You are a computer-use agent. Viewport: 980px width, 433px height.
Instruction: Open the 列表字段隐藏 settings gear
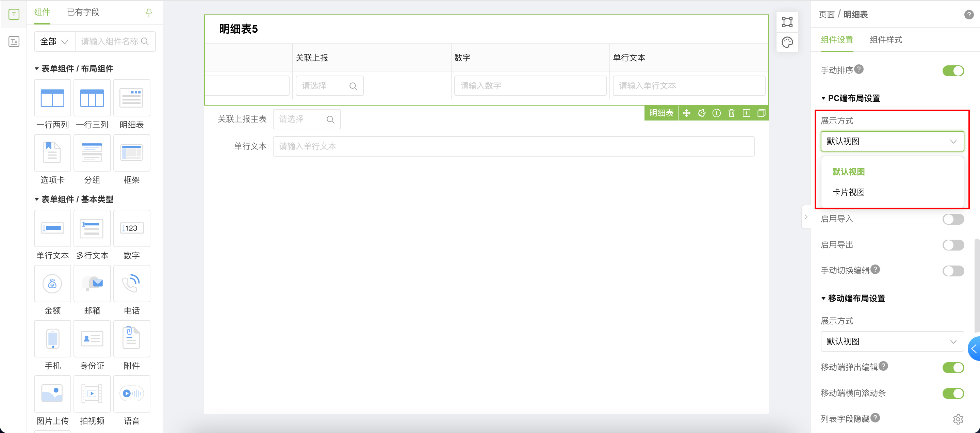(x=958, y=419)
